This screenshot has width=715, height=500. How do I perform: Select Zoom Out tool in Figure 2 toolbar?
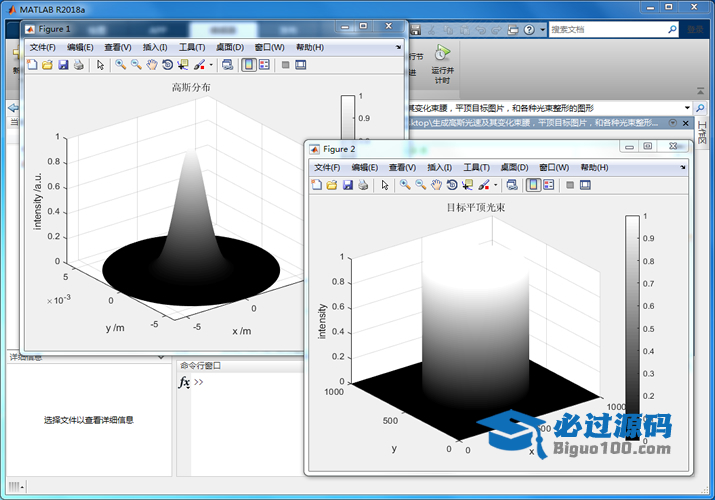[x=420, y=185]
